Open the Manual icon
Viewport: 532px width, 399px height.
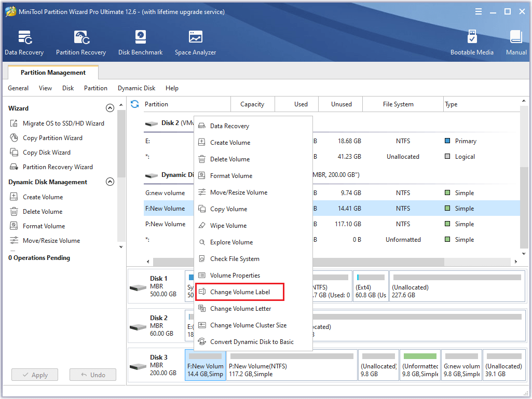point(516,43)
